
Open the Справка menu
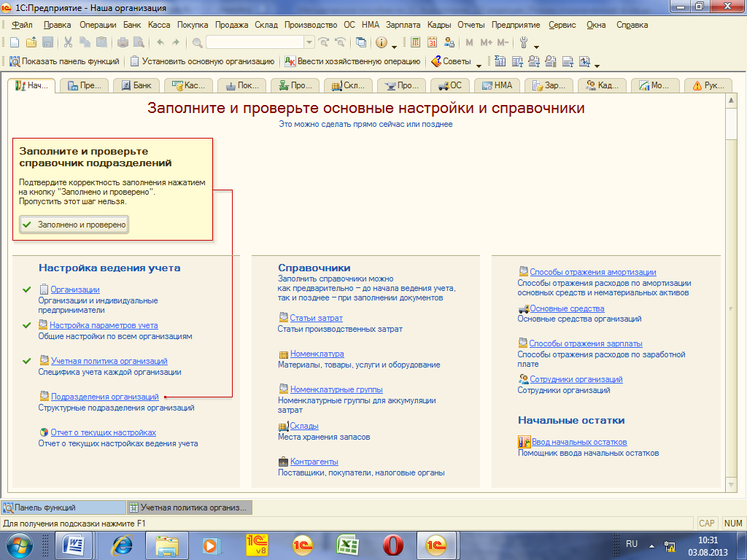(632, 25)
